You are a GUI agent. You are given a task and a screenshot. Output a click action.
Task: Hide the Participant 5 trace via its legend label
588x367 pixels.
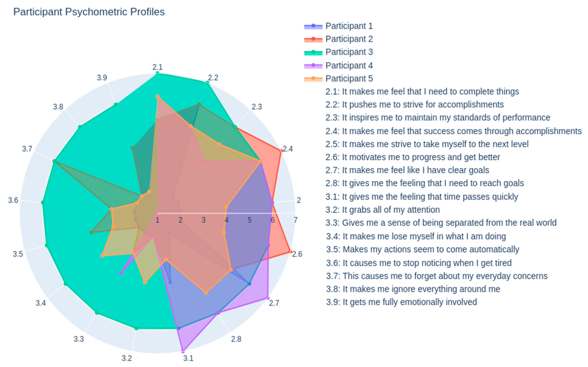[x=349, y=79]
